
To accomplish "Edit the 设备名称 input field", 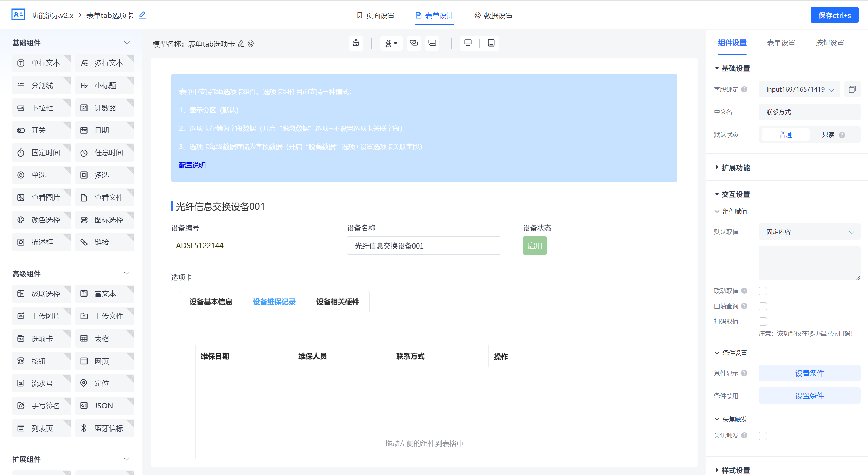I will pos(423,245).
